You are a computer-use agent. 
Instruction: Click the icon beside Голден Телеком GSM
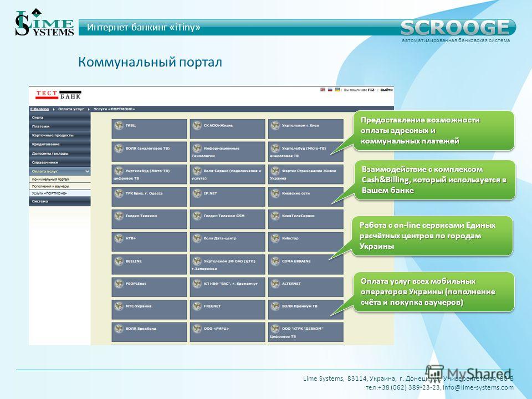click(x=197, y=216)
